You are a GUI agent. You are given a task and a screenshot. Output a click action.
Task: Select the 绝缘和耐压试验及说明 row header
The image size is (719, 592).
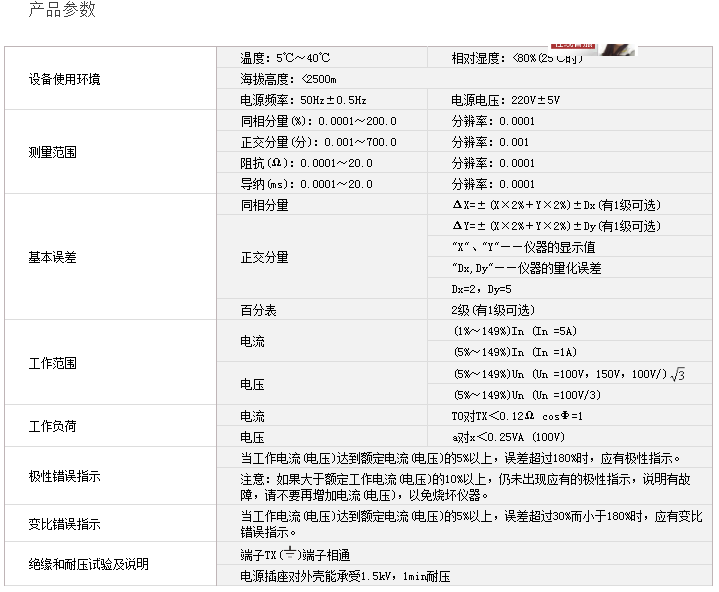pyautogui.click(x=89, y=565)
